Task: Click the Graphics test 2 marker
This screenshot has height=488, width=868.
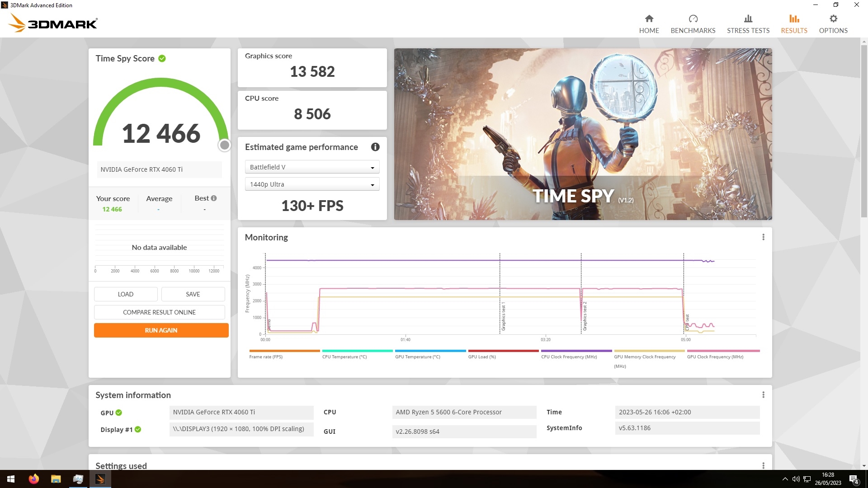Action: click(x=584, y=316)
